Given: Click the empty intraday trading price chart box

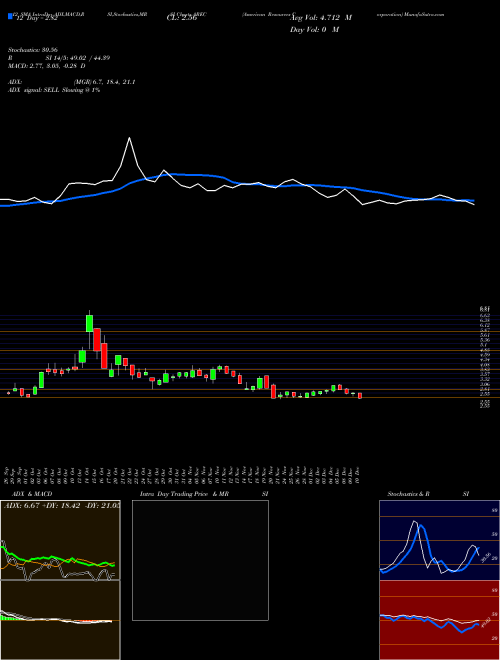Looking at the screenshot, I should [x=200, y=560].
